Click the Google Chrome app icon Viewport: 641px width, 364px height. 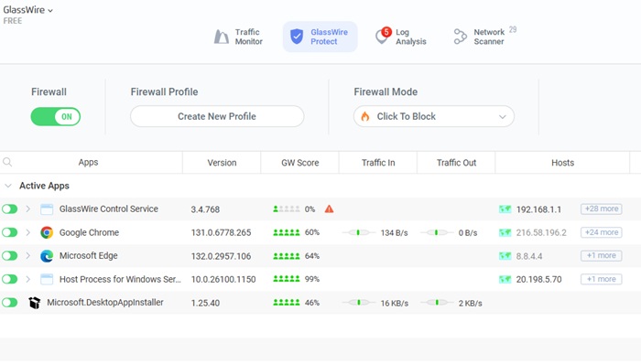47,232
